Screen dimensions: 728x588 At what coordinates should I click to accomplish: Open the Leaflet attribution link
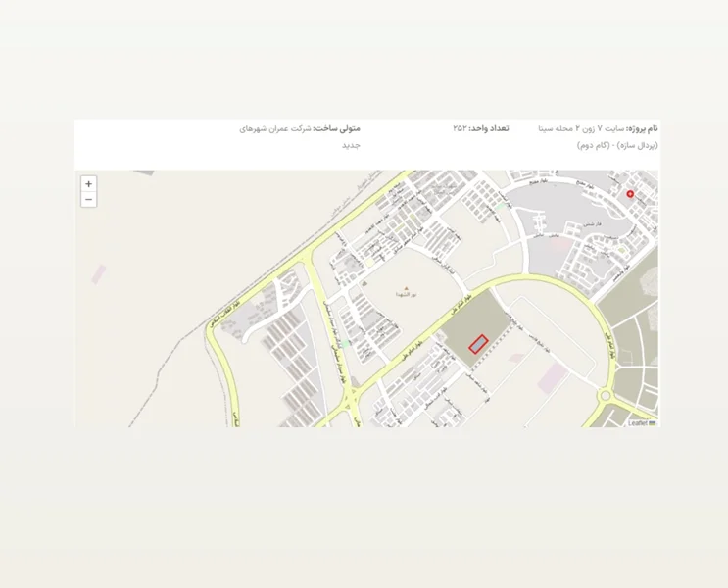click(638, 422)
